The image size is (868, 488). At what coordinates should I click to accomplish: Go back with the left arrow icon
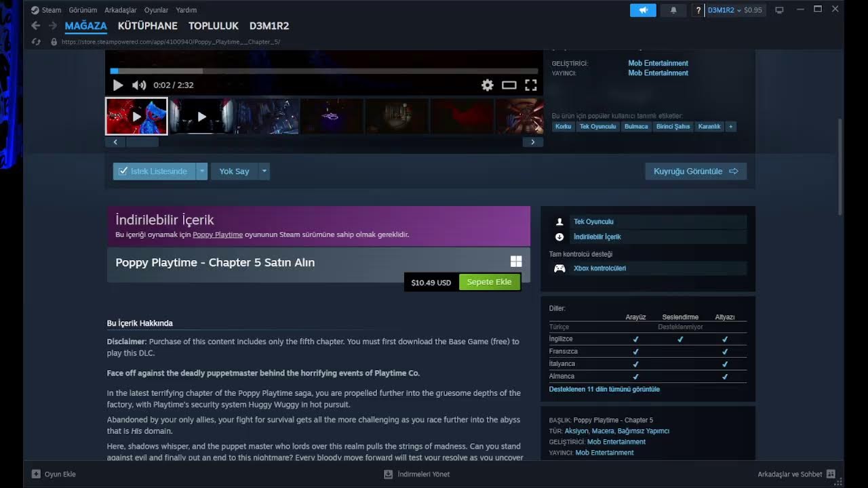(x=36, y=26)
